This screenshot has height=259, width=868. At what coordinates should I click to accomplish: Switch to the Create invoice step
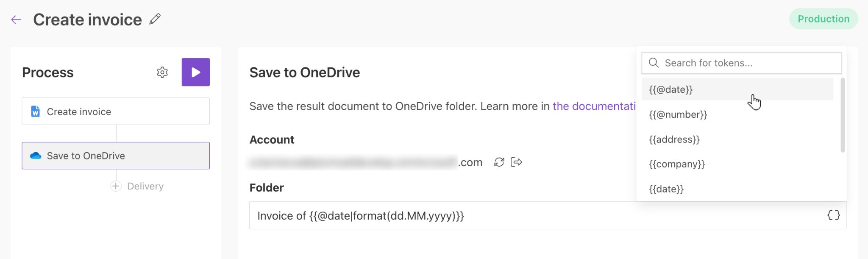pos(115,111)
